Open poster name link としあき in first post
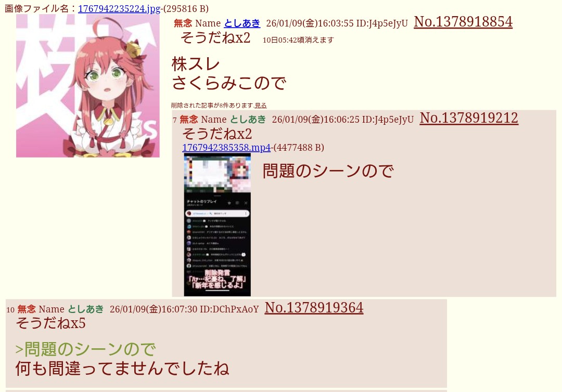Screen dimensions: 562x392 (x=242, y=23)
